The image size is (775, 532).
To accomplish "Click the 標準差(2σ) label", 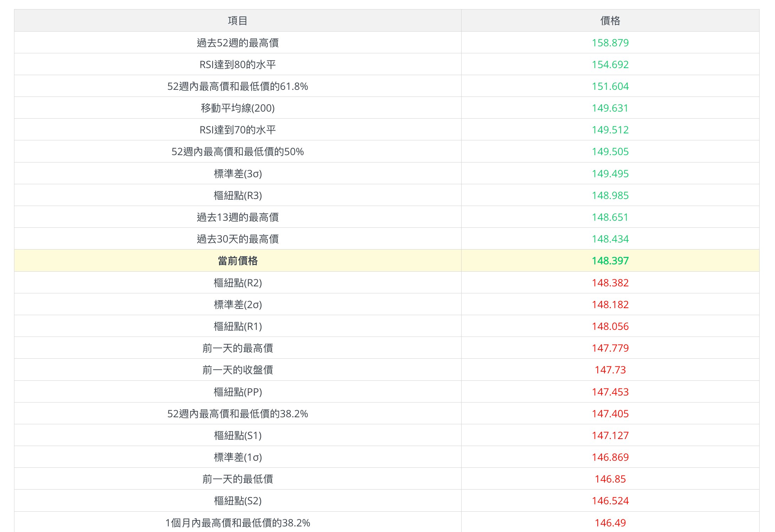I will pos(237,305).
